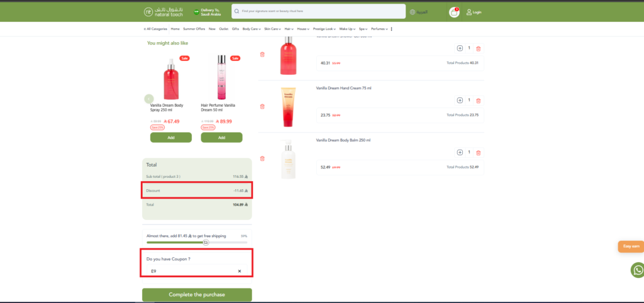Expand the Perfumes dropdown menu
The height and width of the screenshot is (303, 644).
click(x=379, y=29)
